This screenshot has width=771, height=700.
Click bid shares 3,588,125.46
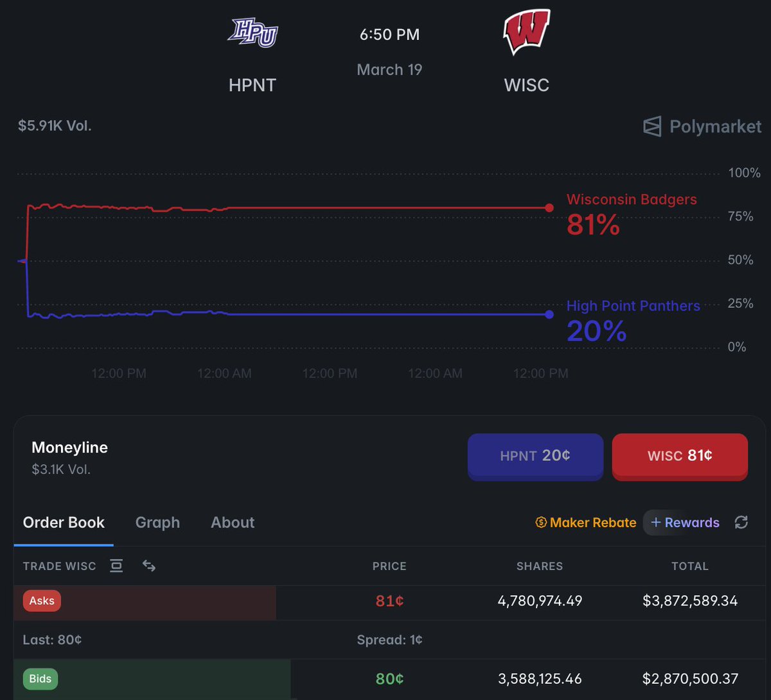tap(540, 679)
